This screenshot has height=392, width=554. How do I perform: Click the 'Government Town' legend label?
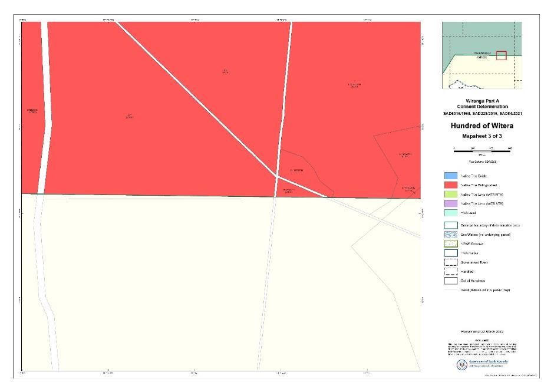[474, 262]
